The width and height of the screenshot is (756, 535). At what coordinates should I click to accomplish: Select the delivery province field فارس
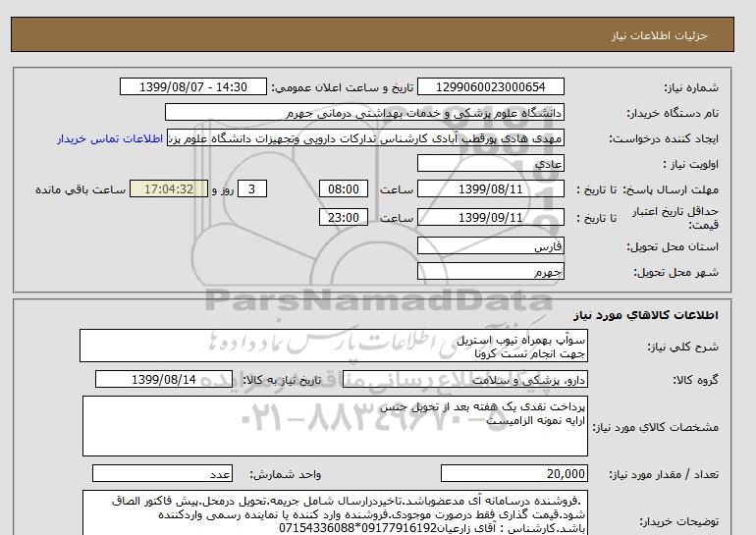490,245
